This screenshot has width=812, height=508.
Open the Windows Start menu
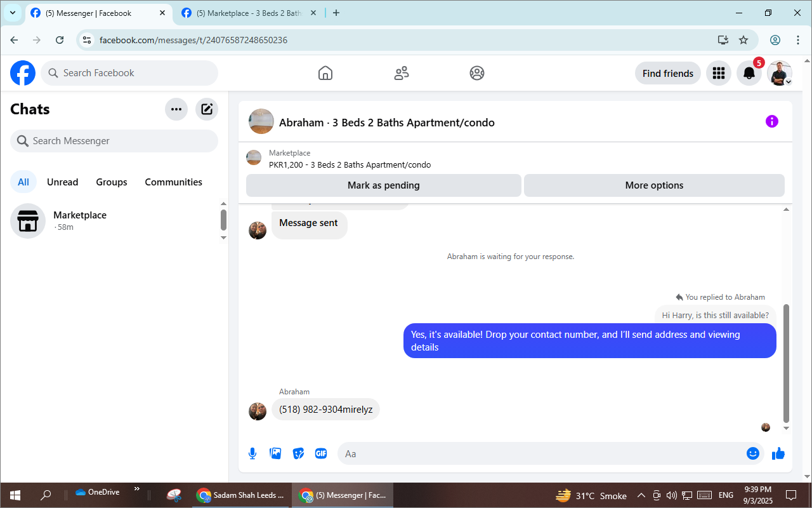point(15,495)
